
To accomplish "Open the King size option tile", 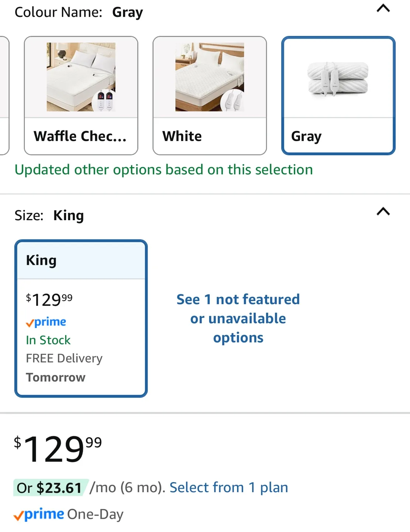I will pyautogui.click(x=80, y=318).
